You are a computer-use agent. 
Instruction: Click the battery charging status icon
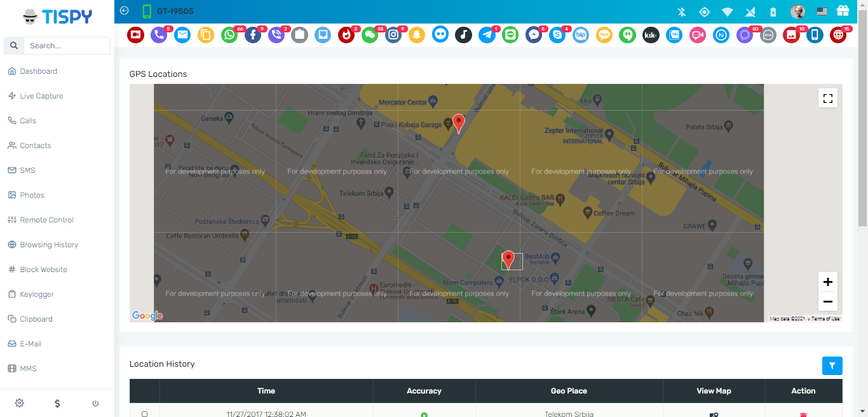click(x=773, y=11)
